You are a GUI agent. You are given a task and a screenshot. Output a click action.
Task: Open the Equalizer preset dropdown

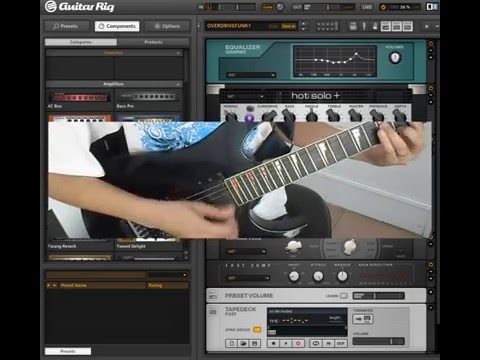(x=251, y=75)
